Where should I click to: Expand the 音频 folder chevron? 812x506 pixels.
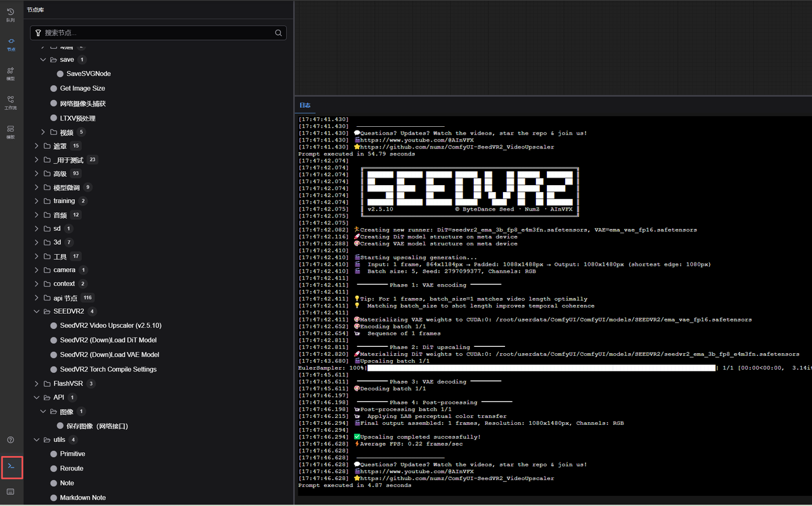pos(37,215)
